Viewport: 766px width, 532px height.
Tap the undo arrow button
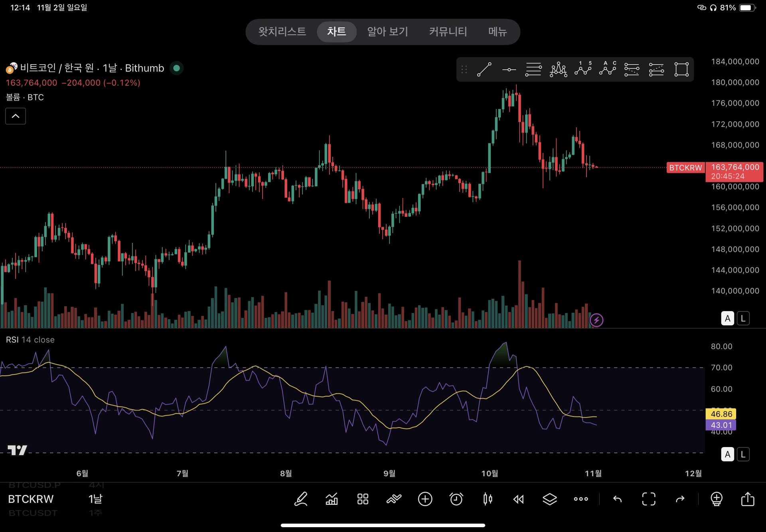coord(617,499)
